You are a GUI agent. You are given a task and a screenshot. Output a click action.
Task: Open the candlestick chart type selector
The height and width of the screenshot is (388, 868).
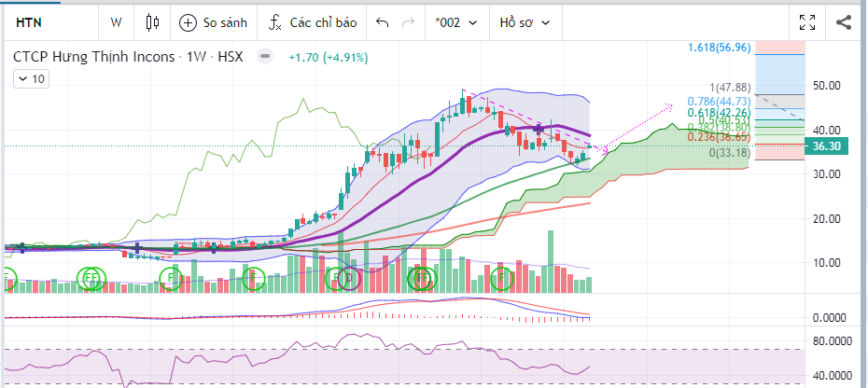point(152,22)
